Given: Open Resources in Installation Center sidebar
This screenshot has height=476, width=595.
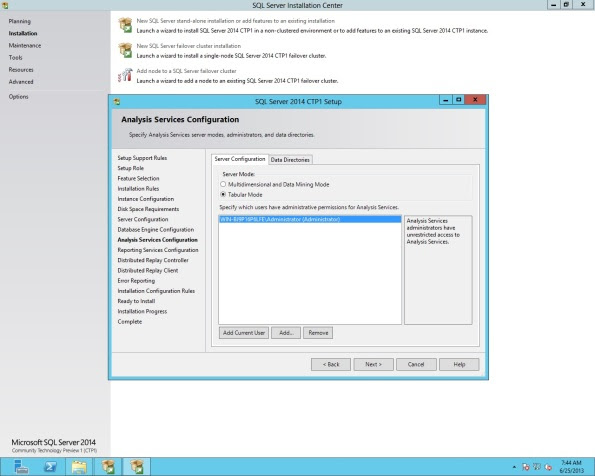Looking at the screenshot, I should (x=21, y=70).
